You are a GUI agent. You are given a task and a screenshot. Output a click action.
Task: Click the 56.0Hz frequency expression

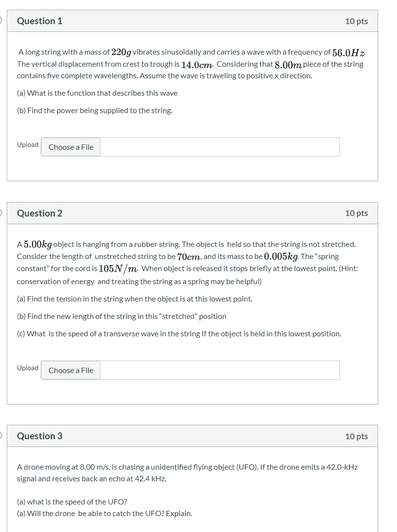(349, 53)
